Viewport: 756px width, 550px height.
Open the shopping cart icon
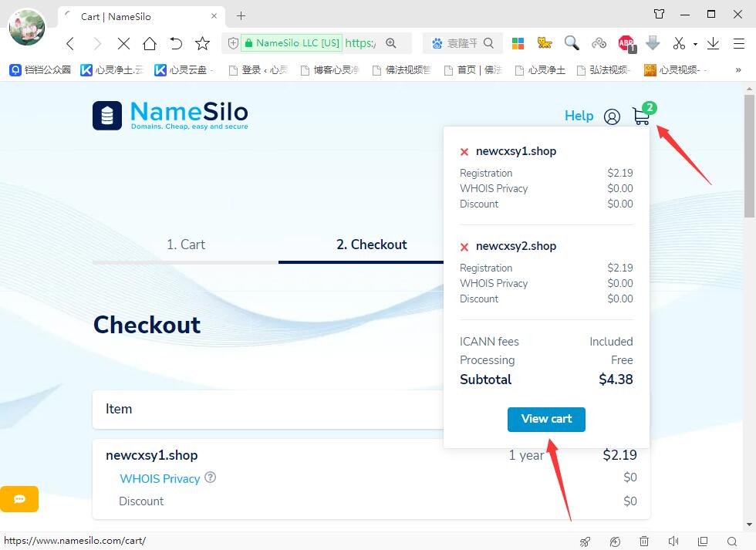tap(641, 116)
